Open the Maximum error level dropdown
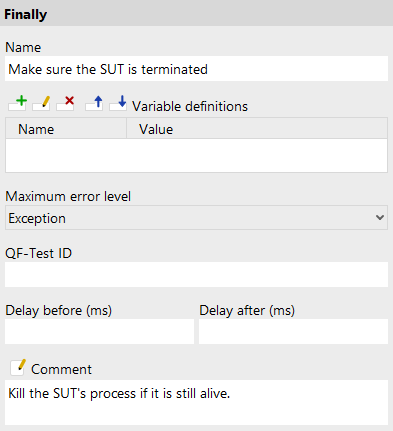This screenshot has height=431, width=393. click(196, 218)
